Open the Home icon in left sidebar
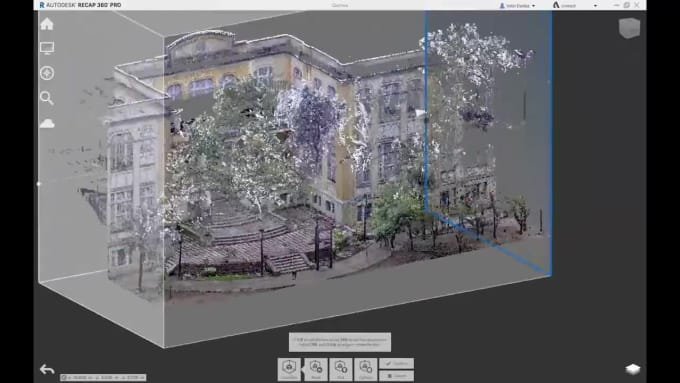This screenshot has height=383, width=680. [47, 24]
